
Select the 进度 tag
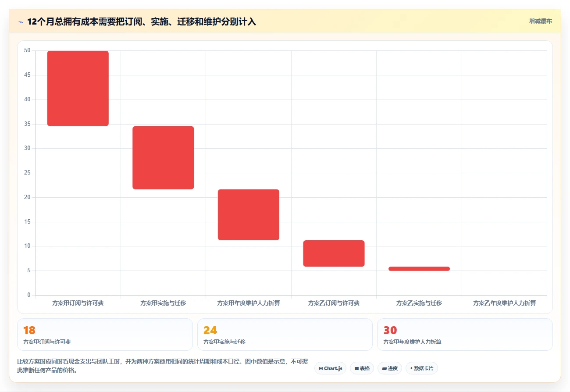(x=390, y=368)
